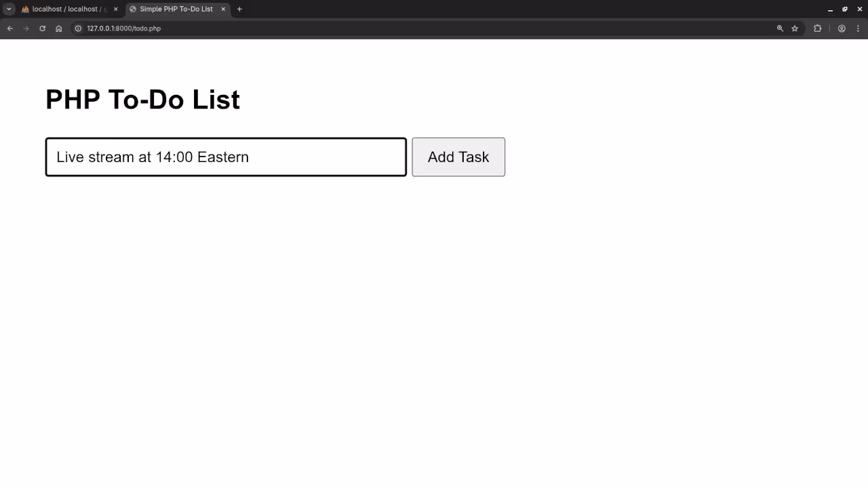Open the profile account icon
Viewport: 868px width, 488px height.
coord(842,28)
